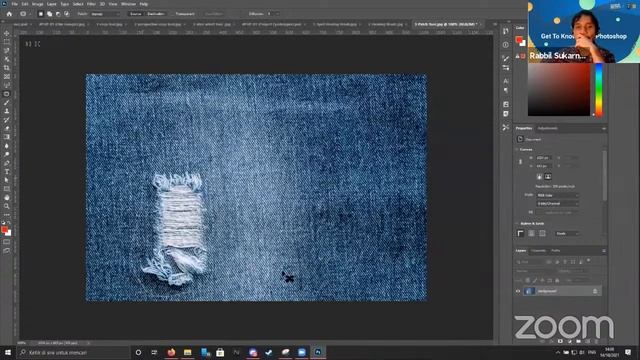
Task: Open the File menu
Action: click(x=15, y=4)
